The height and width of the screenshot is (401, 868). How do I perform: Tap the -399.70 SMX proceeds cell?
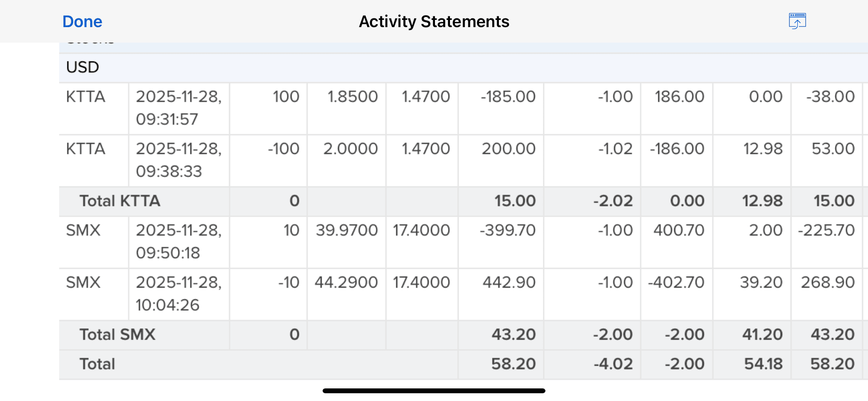tap(507, 231)
